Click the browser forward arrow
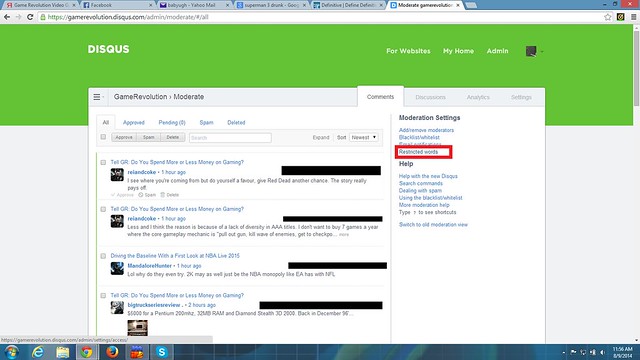Screen dimensions: 640x360 point(18,17)
